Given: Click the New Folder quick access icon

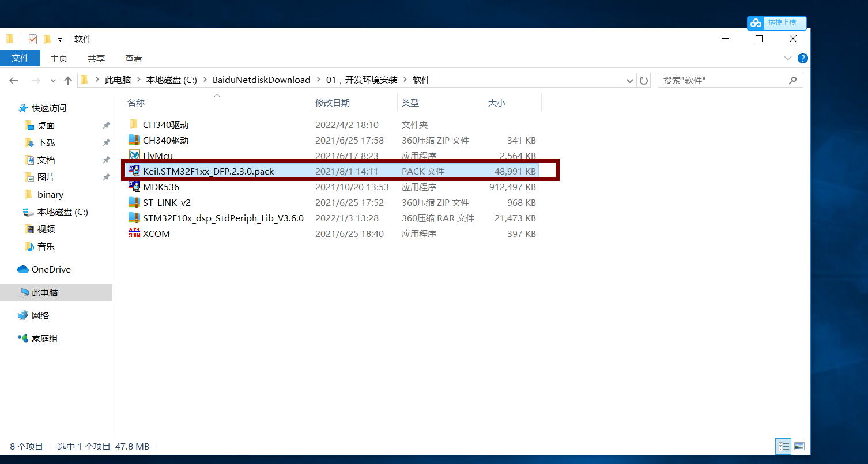Looking at the screenshot, I should pyautogui.click(x=47, y=39).
